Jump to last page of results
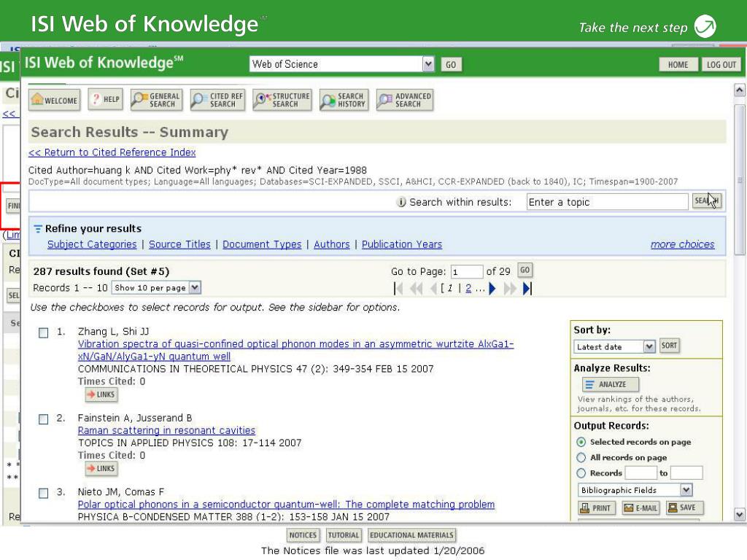747x560 pixels. pyautogui.click(x=527, y=288)
